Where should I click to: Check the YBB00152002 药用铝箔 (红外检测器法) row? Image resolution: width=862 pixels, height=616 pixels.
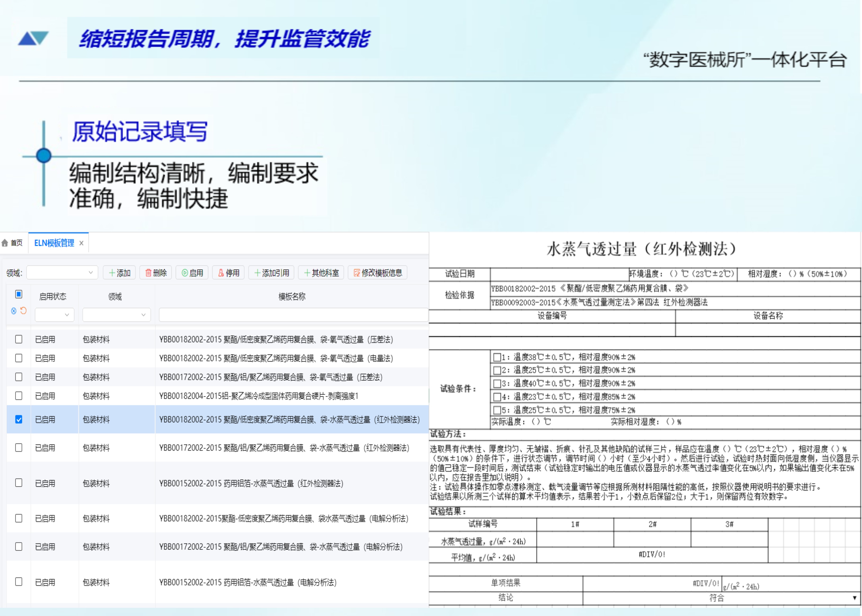(x=19, y=483)
